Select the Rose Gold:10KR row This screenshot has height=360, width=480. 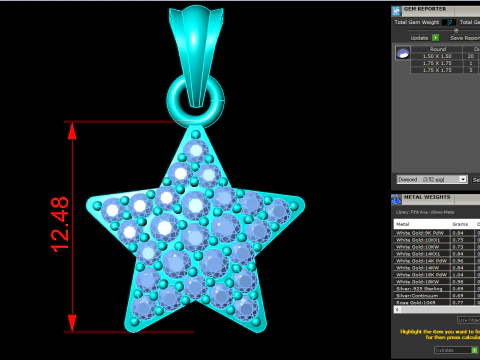pyautogui.click(x=437, y=302)
